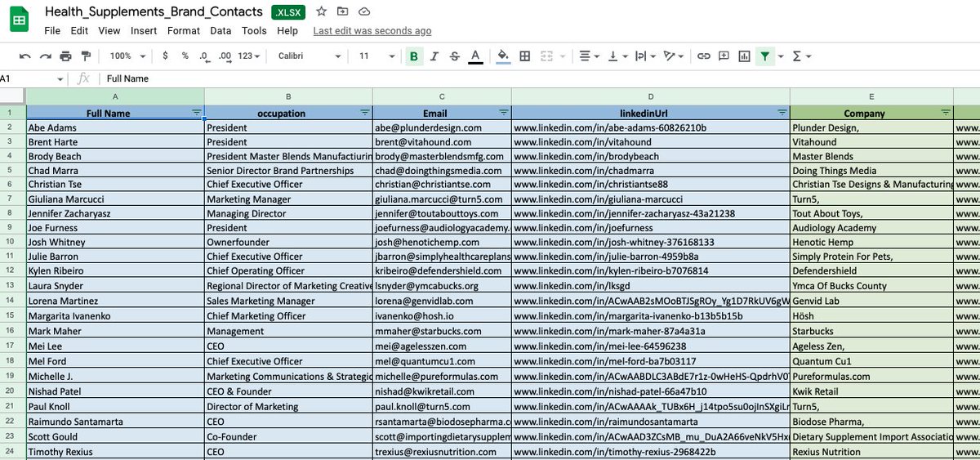980x460 pixels.
Task: Click the Insert chart icon
Action: 744,56
